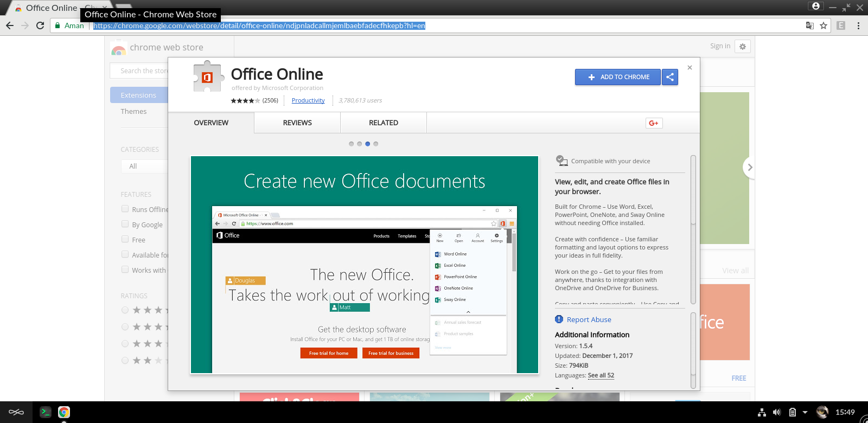Toggle the By Google checkbox
Image resolution: width=868 pixels, height=423 pixels.
pos(125,224)
